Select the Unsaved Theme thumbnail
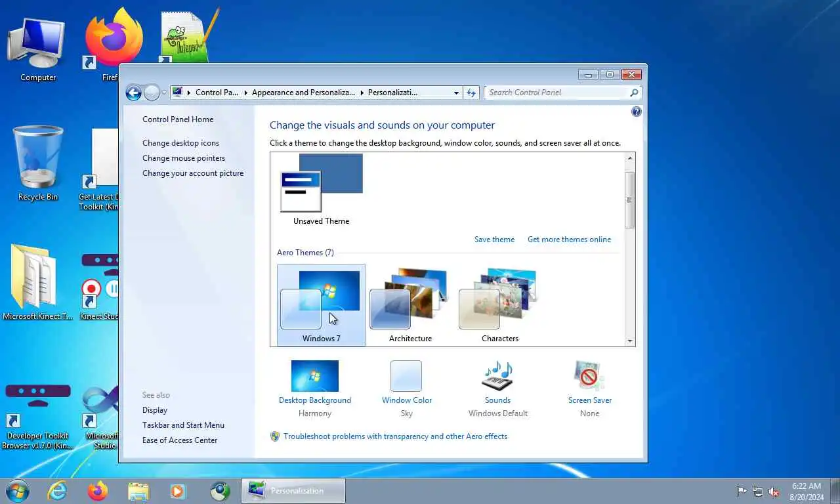Image resolution: width=840 pixels, height=504 pixels. [322, 183]
